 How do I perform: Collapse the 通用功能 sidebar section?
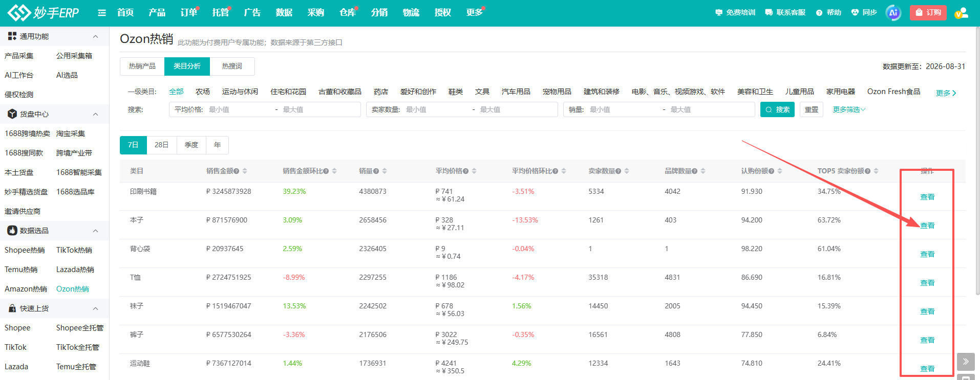(x=95, y=36)
